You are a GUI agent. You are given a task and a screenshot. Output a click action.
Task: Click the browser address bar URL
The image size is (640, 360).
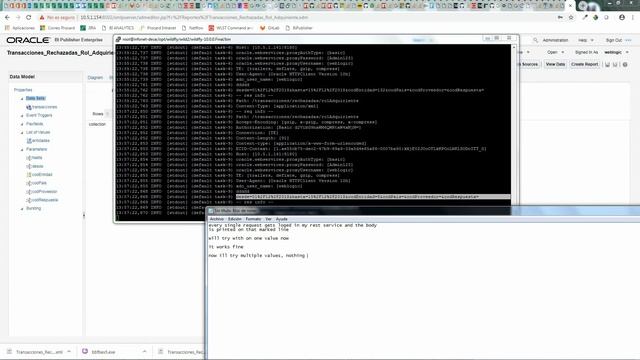(194, 18)
